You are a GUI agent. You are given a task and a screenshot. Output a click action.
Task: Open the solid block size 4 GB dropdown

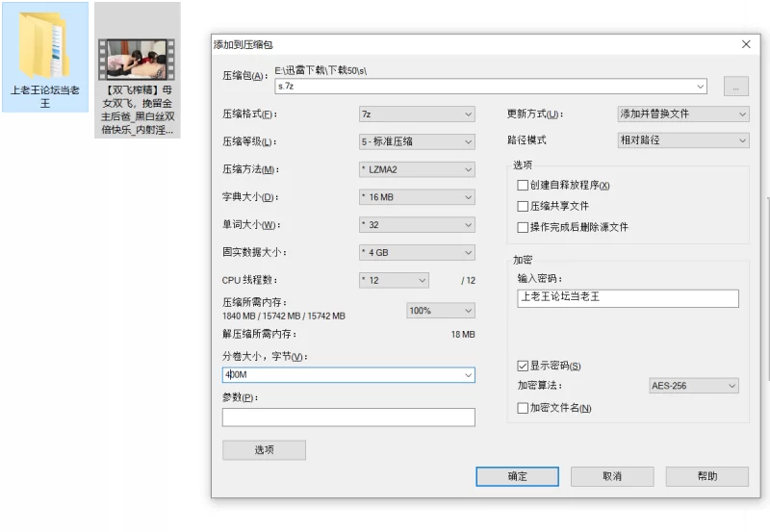(x=417, y=253)
